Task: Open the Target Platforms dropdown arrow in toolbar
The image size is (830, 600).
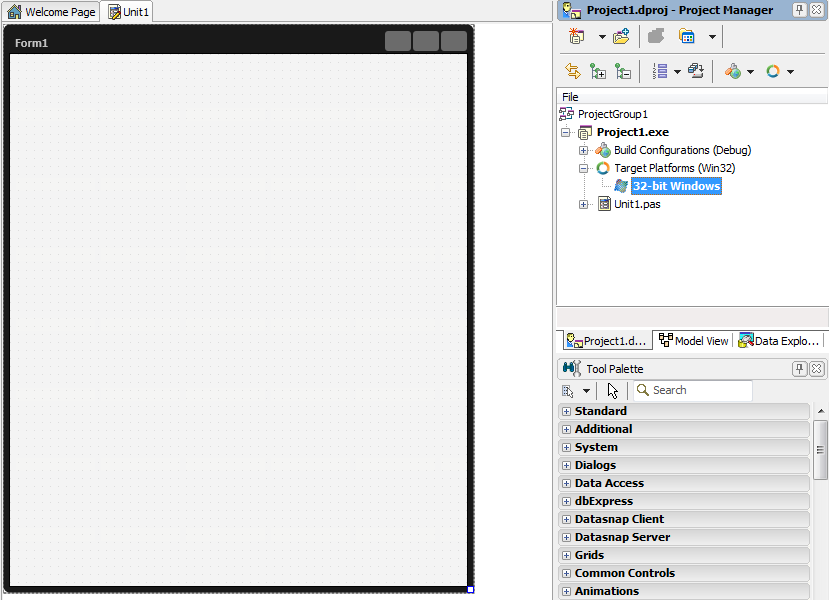Action: (791, 71)
